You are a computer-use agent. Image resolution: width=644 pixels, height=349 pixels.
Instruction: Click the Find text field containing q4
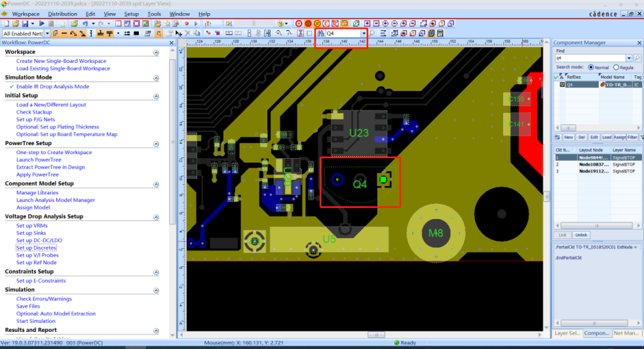click(590, 58)
